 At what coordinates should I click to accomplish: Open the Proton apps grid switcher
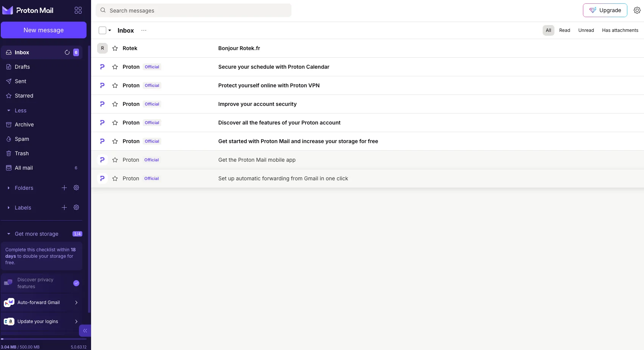[78, 10]
